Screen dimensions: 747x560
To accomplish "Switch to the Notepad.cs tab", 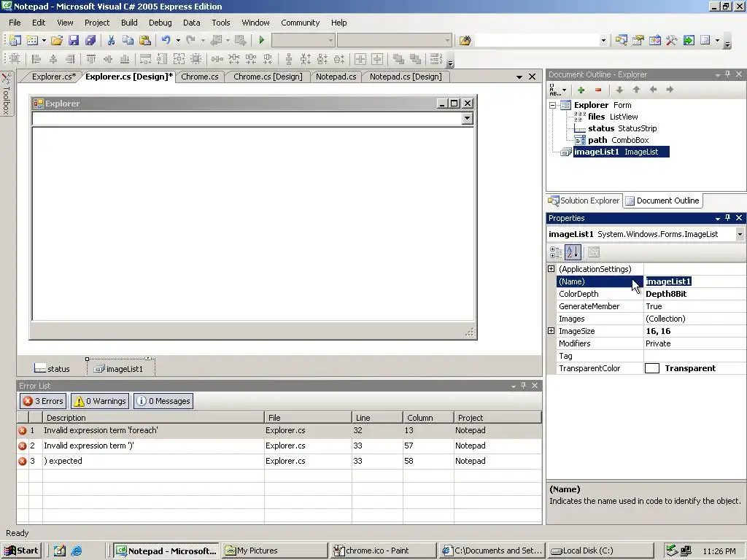I will tap(336, 77).
